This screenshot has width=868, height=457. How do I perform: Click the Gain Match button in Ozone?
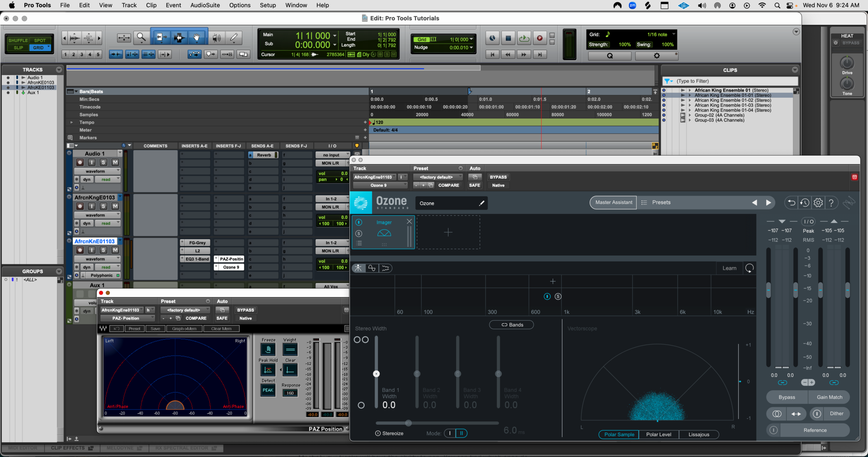pyautogui.click(x=829, y=397)
